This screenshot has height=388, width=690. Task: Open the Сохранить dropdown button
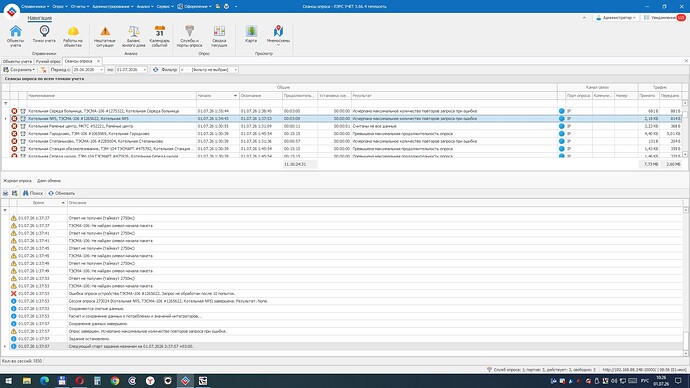19,70
